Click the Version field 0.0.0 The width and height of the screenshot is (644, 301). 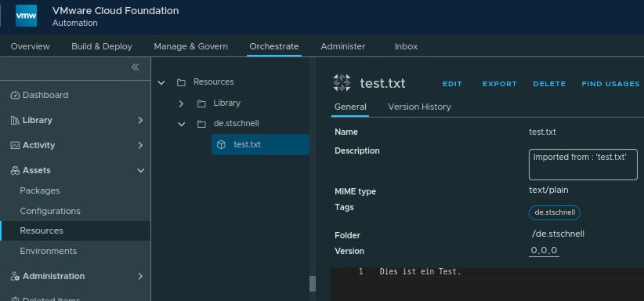544,250
